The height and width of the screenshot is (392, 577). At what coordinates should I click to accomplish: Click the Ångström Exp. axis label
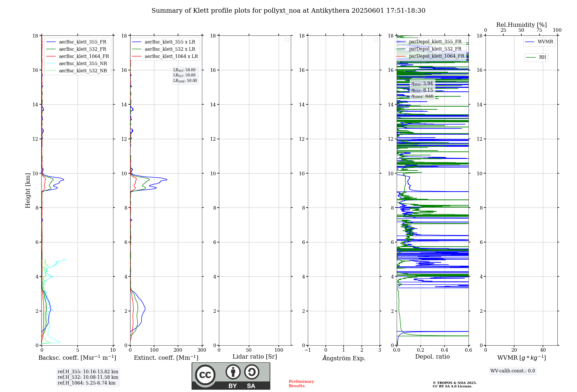(344, 358)
